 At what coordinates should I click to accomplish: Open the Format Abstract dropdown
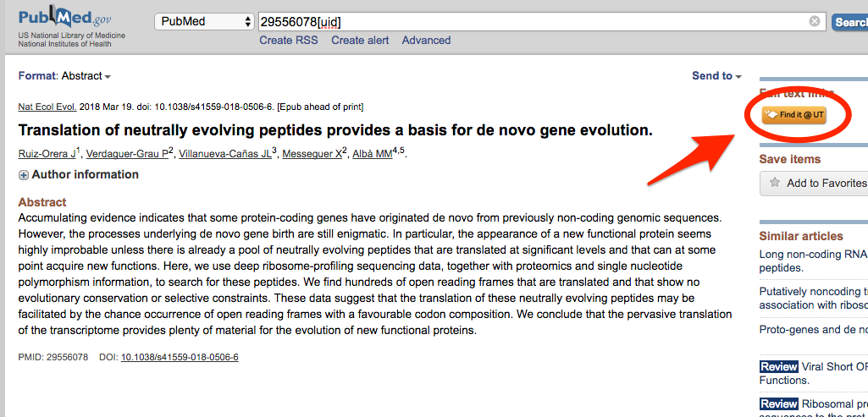64,76
